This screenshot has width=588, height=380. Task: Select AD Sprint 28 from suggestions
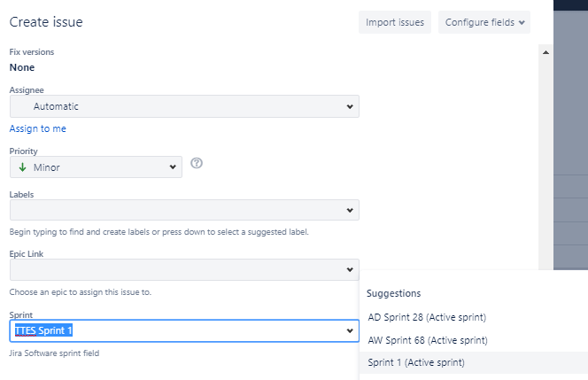click(427, 317)
